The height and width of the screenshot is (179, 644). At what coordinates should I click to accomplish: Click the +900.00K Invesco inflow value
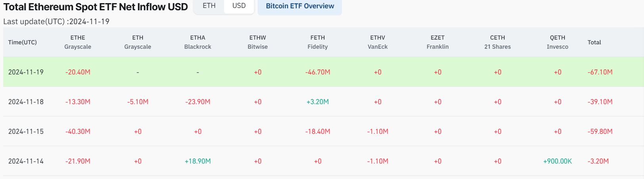coord(557,161)
